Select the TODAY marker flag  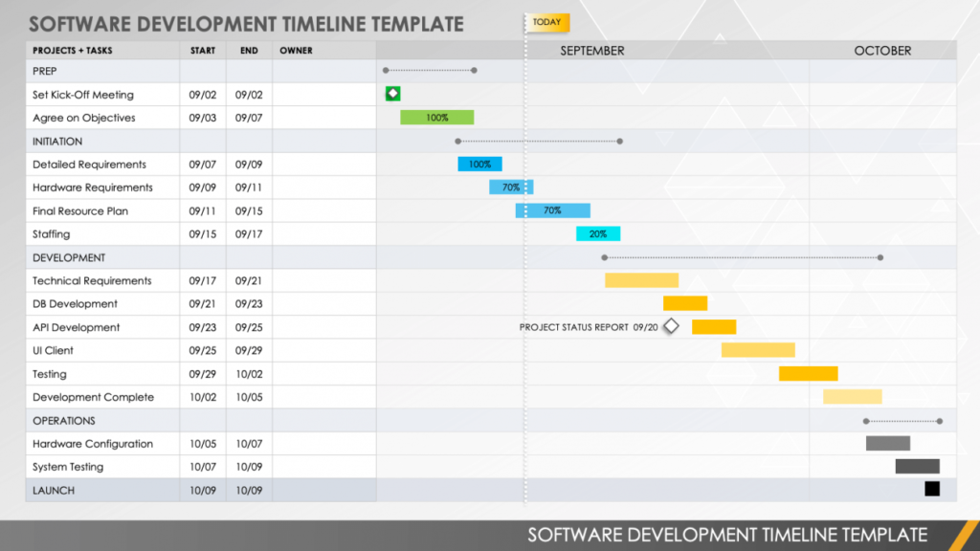546,20
